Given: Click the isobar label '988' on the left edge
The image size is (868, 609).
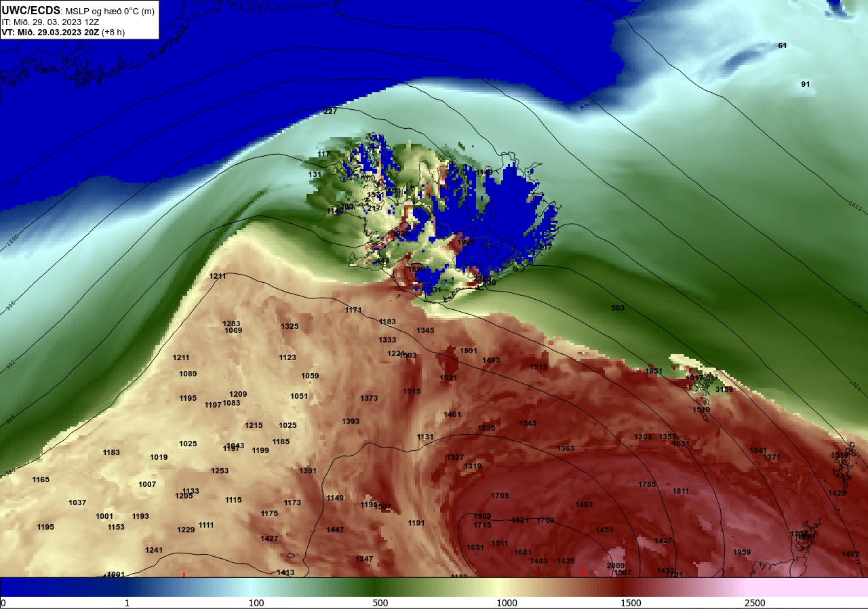Looking at the screenshot, I should tap(9, 420).
